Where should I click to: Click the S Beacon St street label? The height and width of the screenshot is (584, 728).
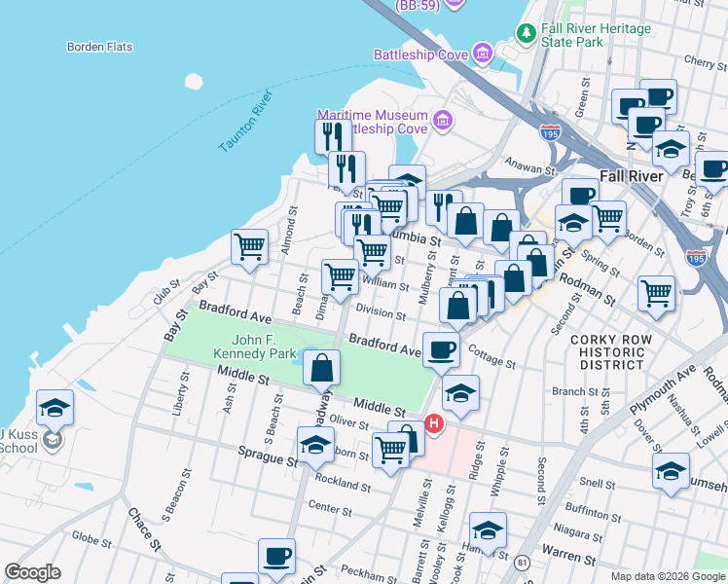click(176, 495)
